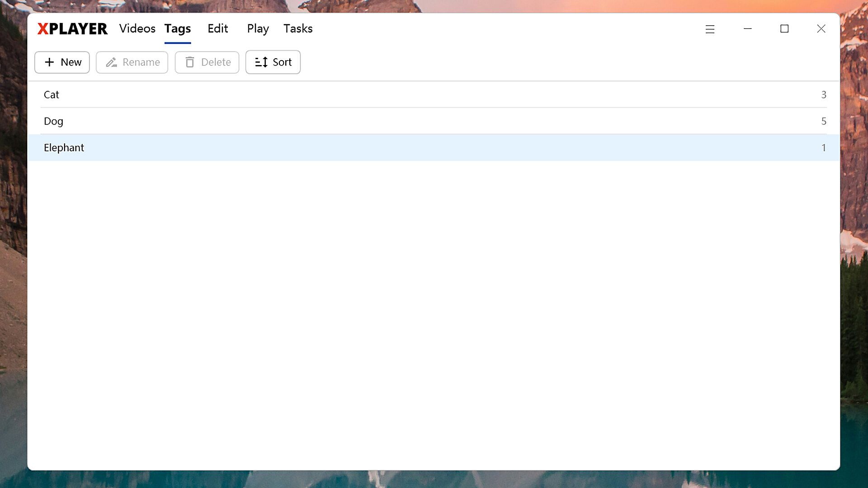This screenshot has height=488, width=868.
Task: Open the Tasks tab
Action: (x=298, y=28)
